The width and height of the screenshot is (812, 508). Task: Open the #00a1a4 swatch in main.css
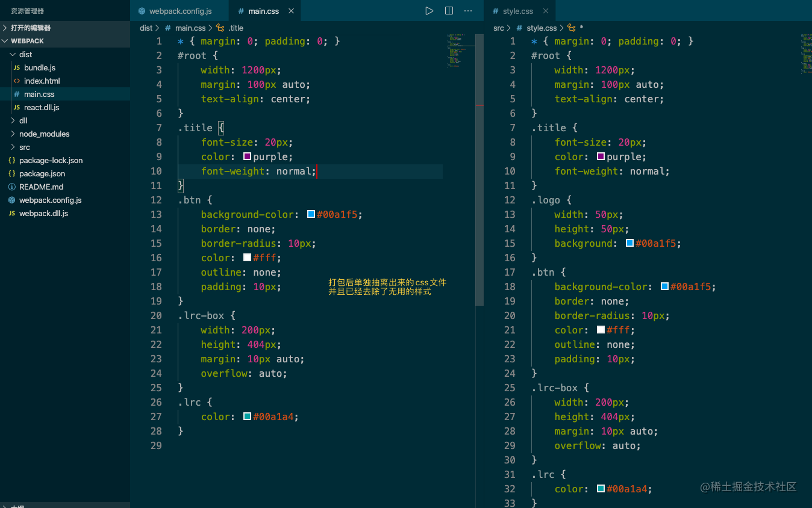pyautogui.click(x=247, y=417)
